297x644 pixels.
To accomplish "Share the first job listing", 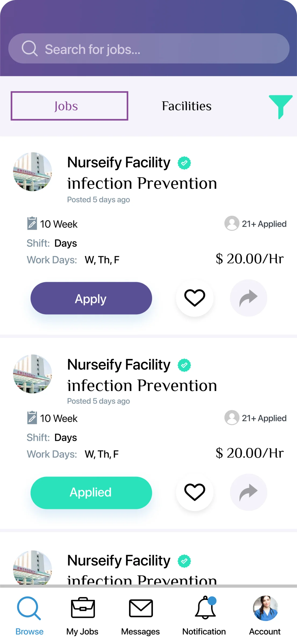I will click(249, 298).
